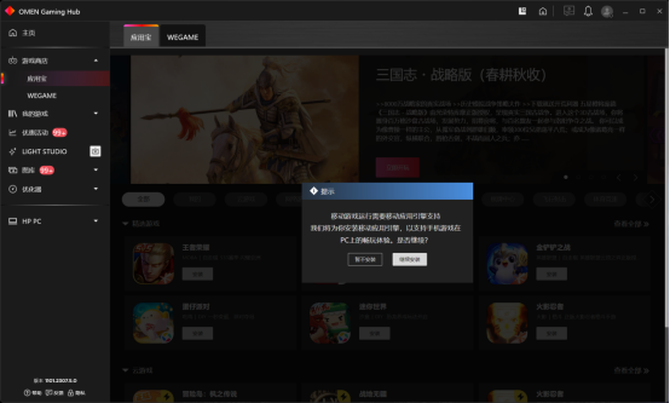Click the OMEN diamond logo in title bar

coord(10,11)
